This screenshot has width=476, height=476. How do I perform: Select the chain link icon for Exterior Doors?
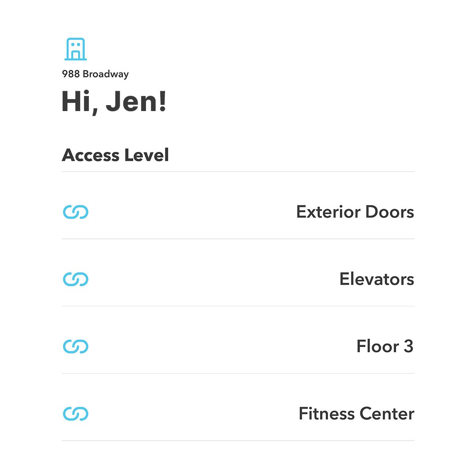pos(75,212)
